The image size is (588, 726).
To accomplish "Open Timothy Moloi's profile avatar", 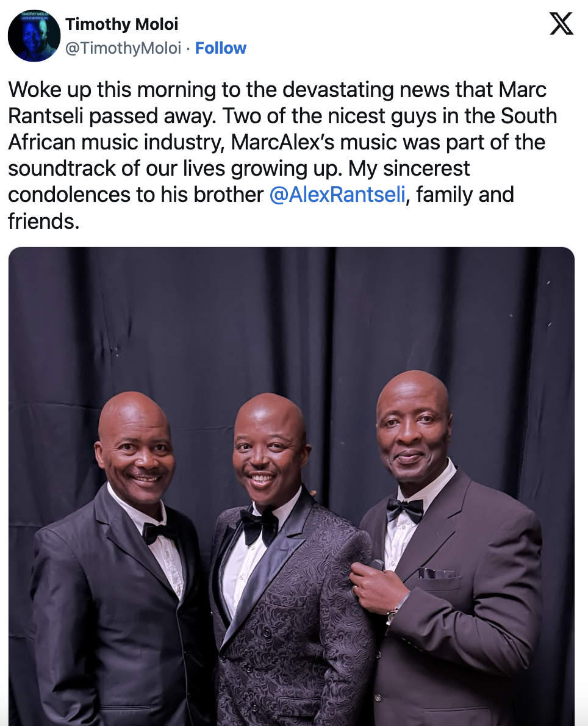I will tap(34, 35).
